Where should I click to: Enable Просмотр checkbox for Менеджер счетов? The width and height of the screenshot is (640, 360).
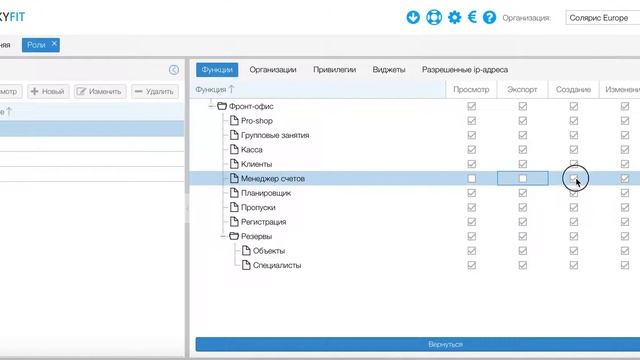[472, 178]
